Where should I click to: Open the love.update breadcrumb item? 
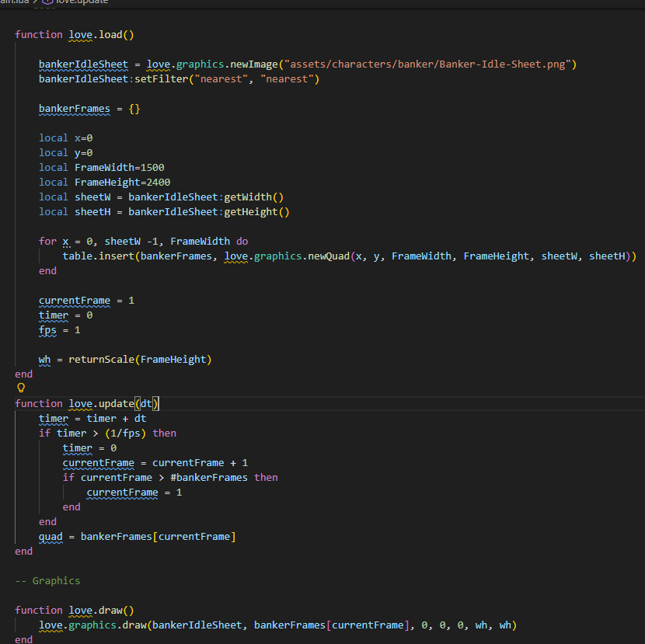[82, 2]
